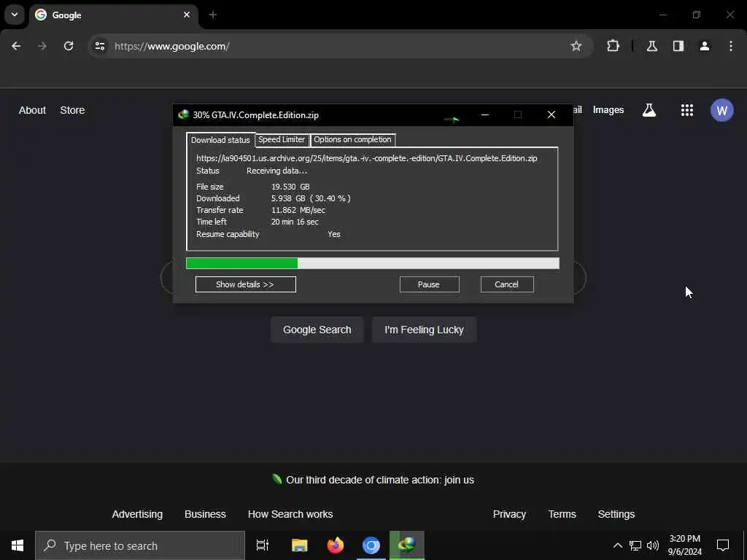Click the Receiving data status text
The image size is (747, 560).
pyautogui.click(x=276, y=171)
